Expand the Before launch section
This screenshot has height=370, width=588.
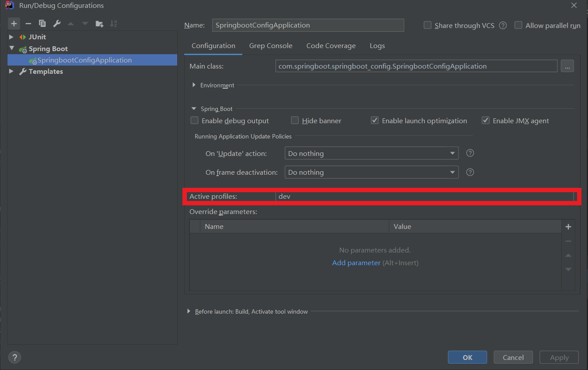tap(189, 311)
